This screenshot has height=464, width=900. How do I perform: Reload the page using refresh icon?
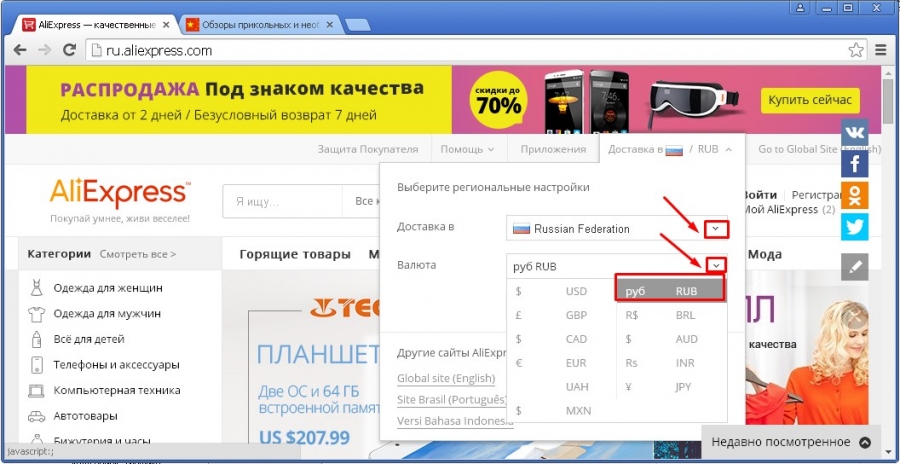point(69,50)
